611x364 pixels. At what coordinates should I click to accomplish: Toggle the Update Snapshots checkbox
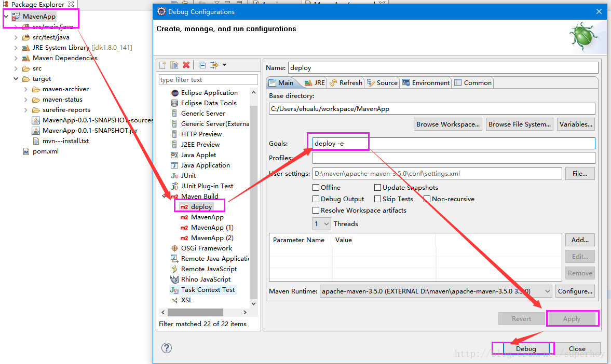(377, 188)
